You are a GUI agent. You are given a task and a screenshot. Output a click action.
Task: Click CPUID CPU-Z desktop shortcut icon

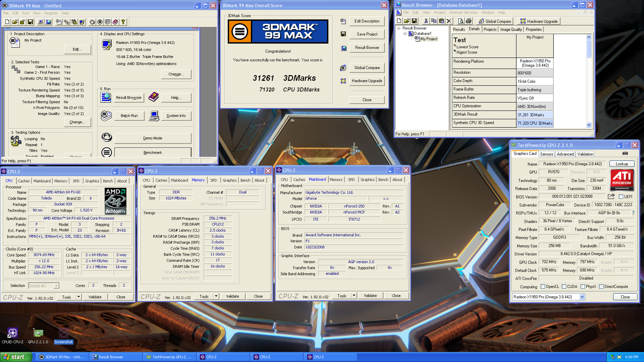(x=12, y=333)
